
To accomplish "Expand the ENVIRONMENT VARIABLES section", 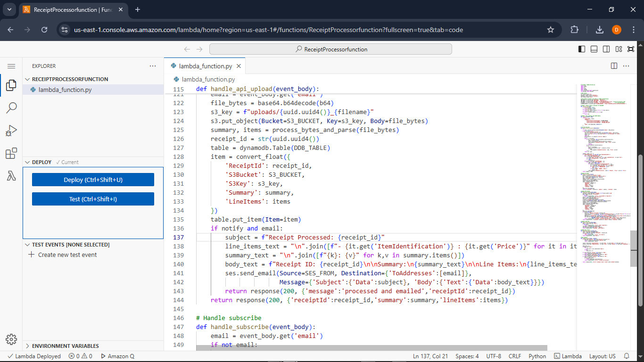I will tap(27, 346).
